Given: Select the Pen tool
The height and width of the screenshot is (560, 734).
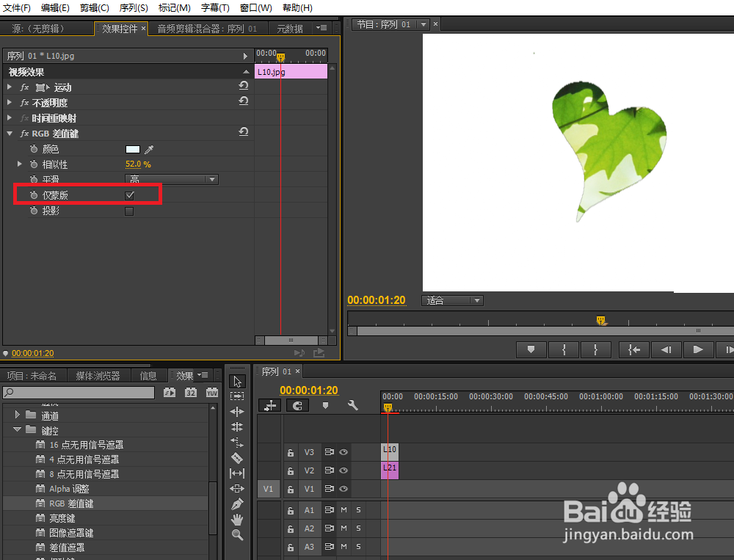Looking at the screenshot, I should [237, 503].
